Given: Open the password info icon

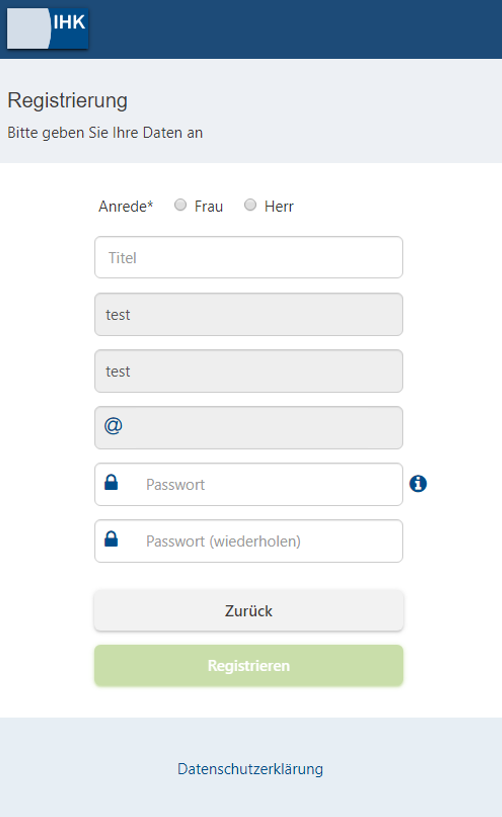Looking at the screenshot, I should pyautogui.click(x=418, y=484).
